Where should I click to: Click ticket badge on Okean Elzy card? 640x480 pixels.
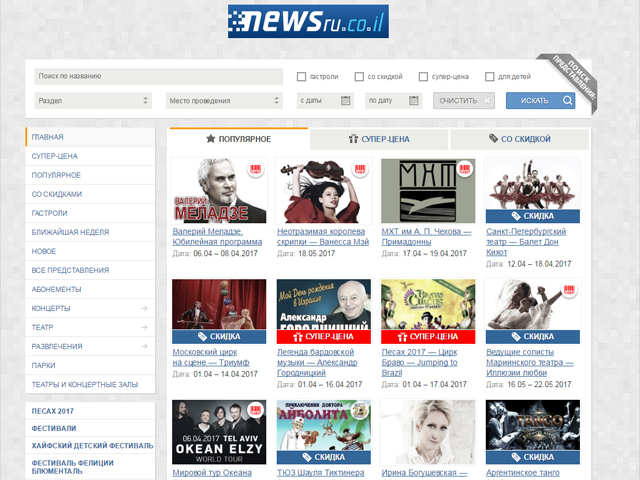coord(255,410)
